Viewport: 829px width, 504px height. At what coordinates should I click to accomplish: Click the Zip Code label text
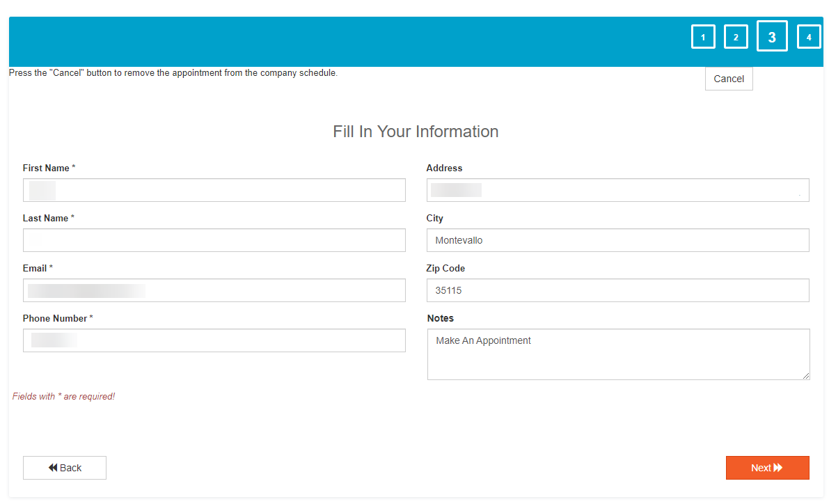(x=445, y=268)
